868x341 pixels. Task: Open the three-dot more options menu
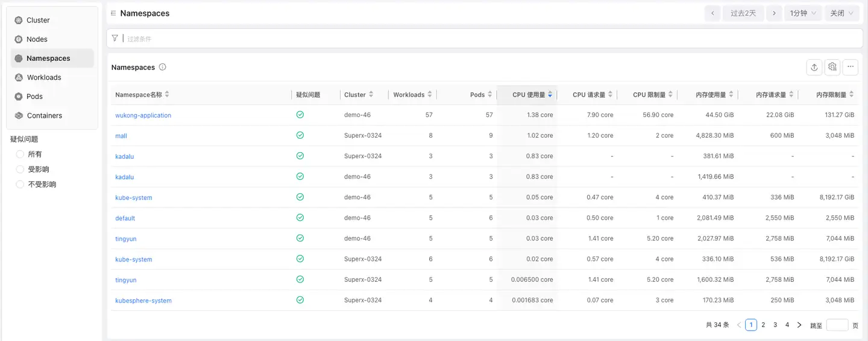coord(851,67)
